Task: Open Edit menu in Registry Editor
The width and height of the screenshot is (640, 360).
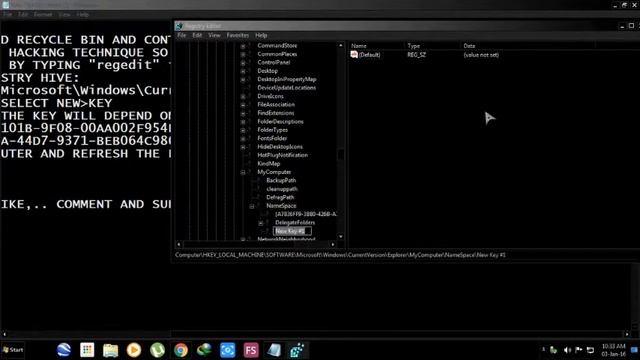Action: pos(197,36)
